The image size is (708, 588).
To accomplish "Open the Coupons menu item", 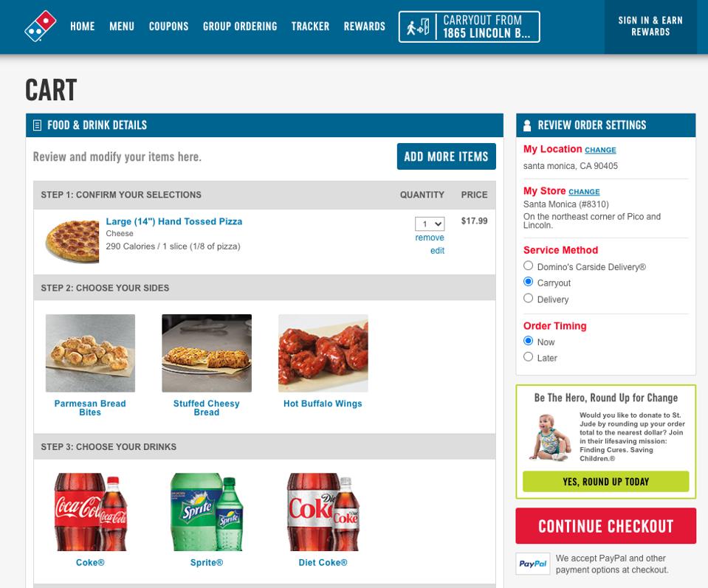I will click(x=168, y=26).
